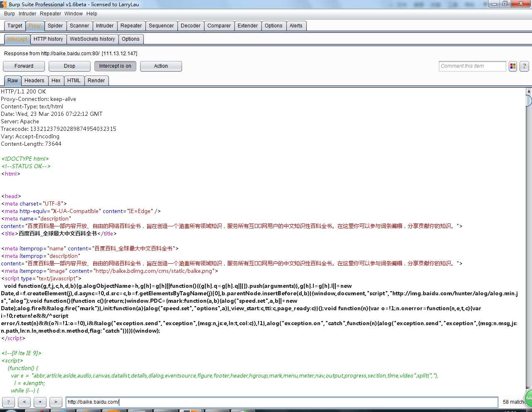The height and width of the screenshot is (412, 532).
Task: Open the Help menu
Action: point(92,14)
